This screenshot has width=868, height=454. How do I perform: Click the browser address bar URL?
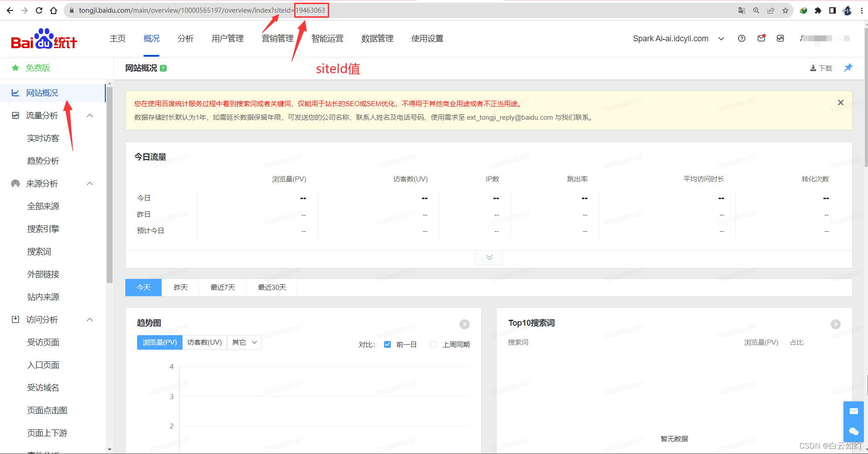tap(202, 10)
